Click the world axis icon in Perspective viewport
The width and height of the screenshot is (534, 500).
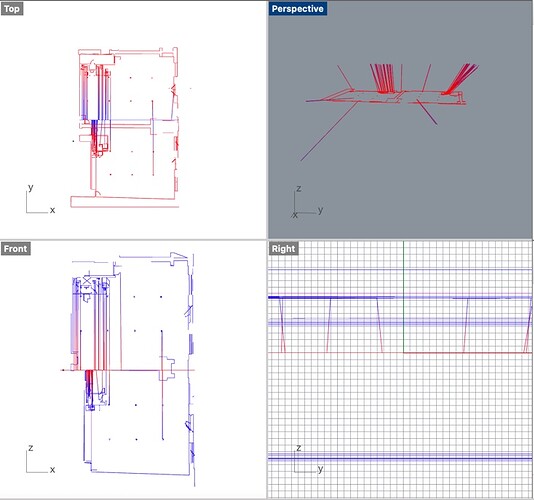[307, 202]
